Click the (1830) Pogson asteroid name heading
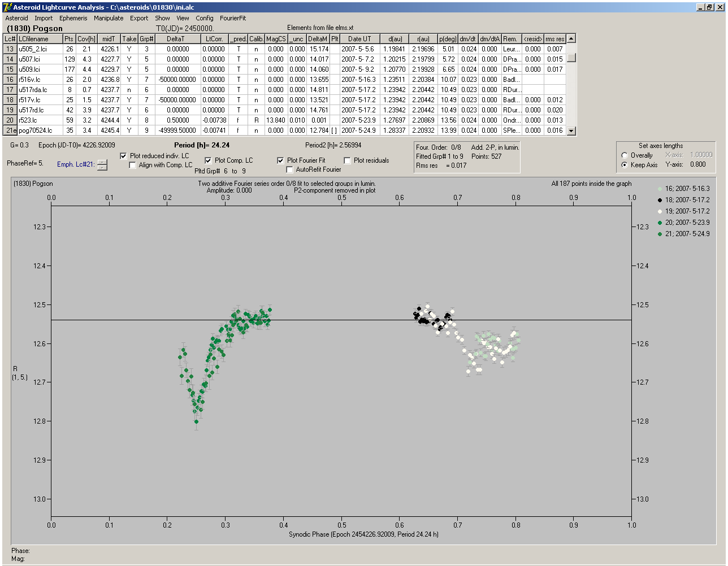Viewport: 728px width, 566px height. click(35, 28)
